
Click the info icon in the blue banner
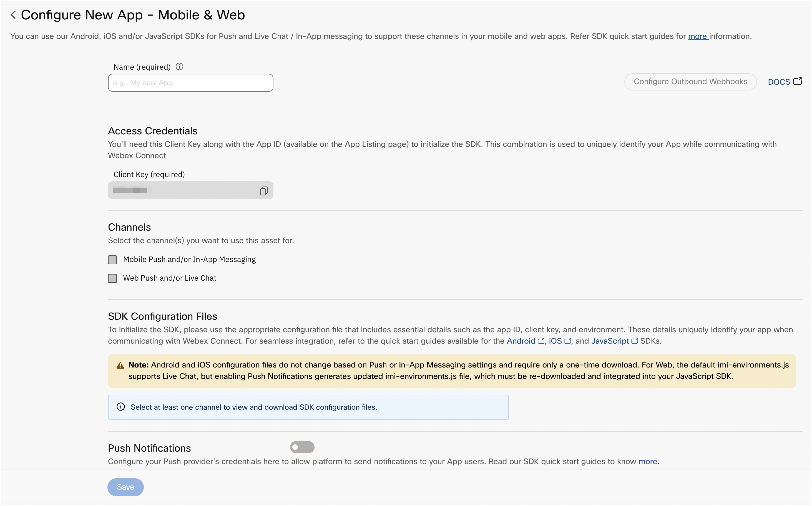point(121,407)
